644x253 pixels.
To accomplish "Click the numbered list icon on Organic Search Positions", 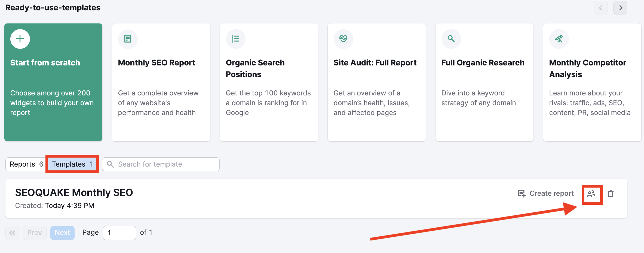I will pos(235,39).
